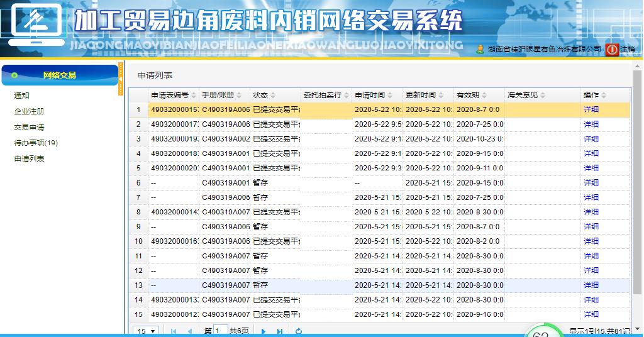Click the 注销 logout icon
The image size is (644, 337).
(612, 50)
